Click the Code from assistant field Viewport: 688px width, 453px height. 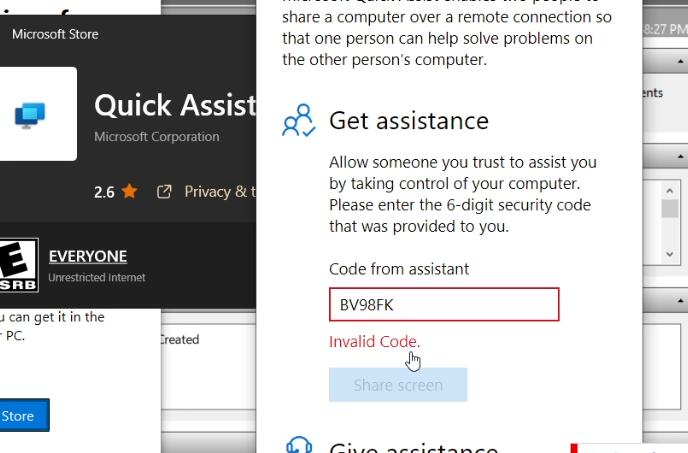(x=444, y=304)
